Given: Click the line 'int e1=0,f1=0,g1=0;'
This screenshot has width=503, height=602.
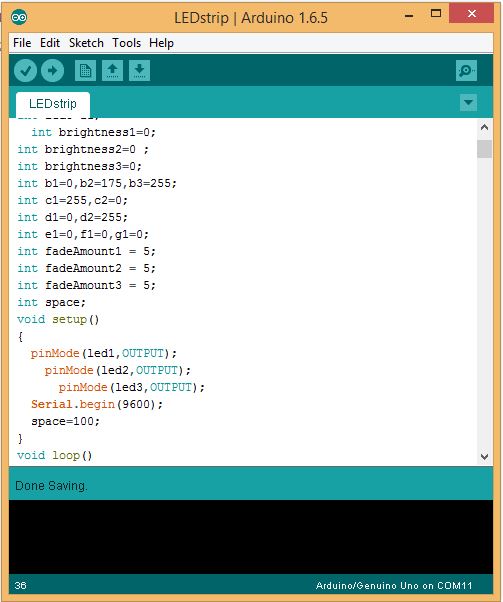Looking at the screenshot, I should (83, 234).
